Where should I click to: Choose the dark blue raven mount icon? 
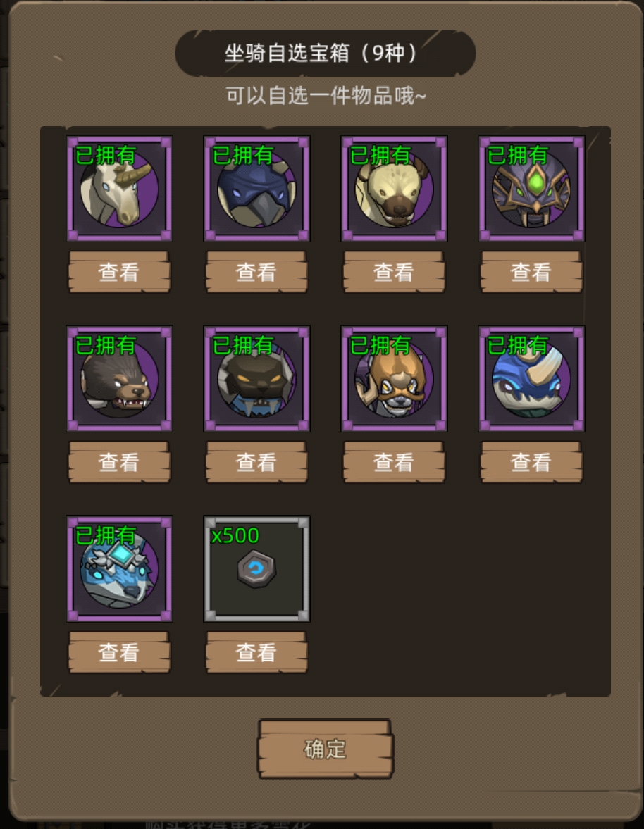click(256, 188)
